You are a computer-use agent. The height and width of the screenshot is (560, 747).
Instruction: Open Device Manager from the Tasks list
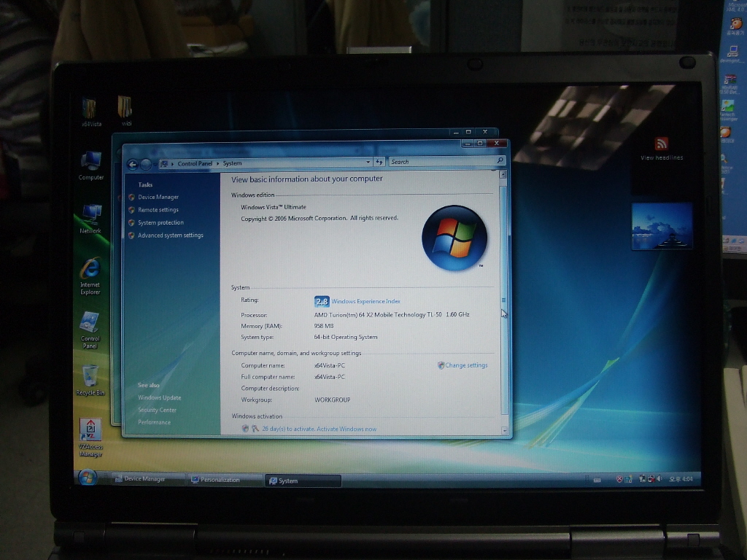(158, 197)
